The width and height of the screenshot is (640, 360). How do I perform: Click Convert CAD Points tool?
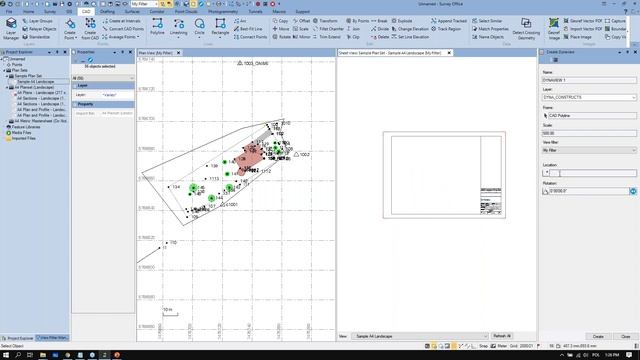(123, 29)
